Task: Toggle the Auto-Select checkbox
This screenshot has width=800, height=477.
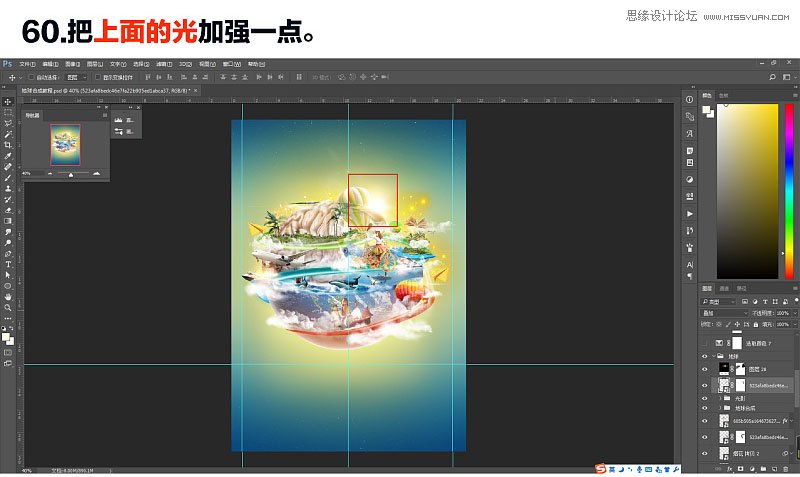Action: [32, 77]
